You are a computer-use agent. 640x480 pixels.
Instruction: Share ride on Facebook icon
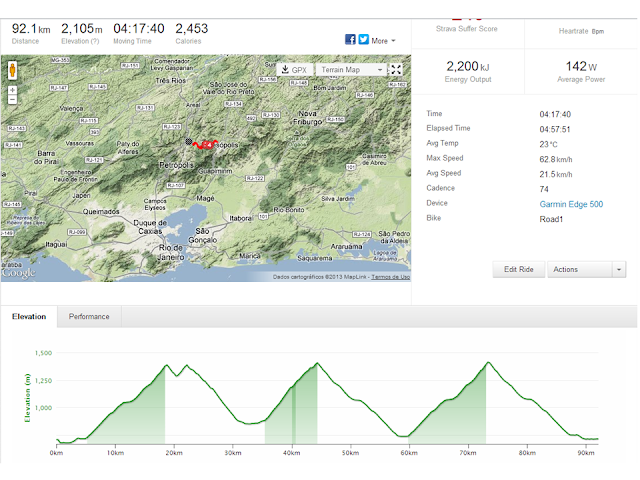(350, 39)
